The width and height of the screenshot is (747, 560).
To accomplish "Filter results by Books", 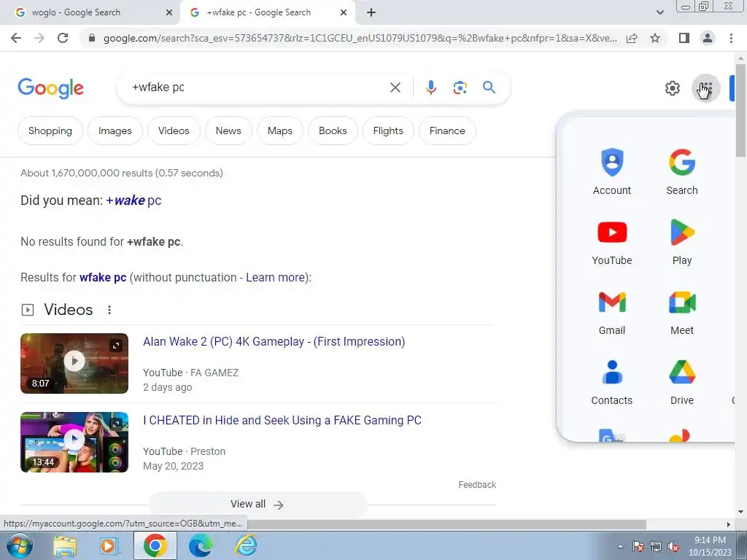I will pos(333,131).
